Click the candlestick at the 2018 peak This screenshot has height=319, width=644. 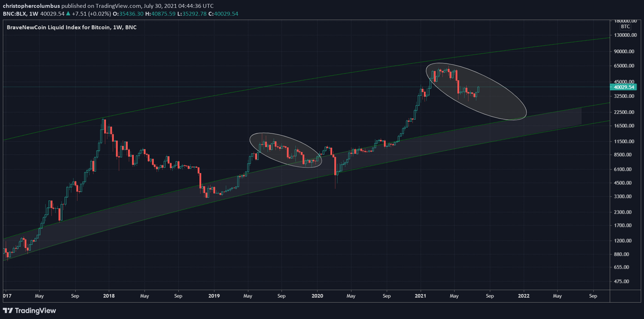[104, 129]
